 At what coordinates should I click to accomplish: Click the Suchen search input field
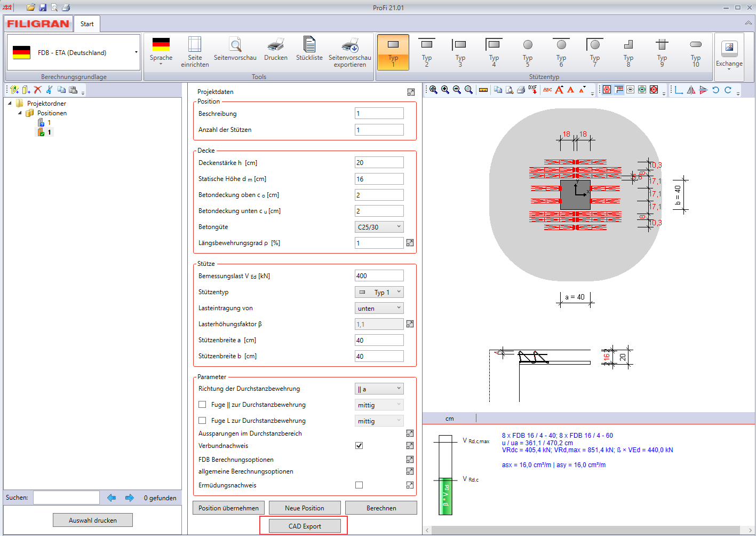coord(66,498)
